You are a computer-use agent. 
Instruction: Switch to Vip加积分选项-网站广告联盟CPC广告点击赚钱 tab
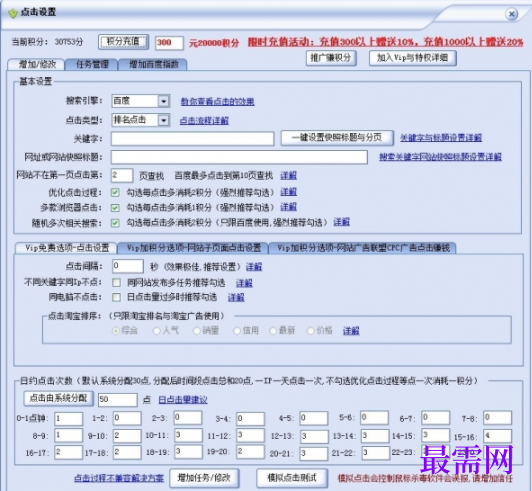coord(363,248)
